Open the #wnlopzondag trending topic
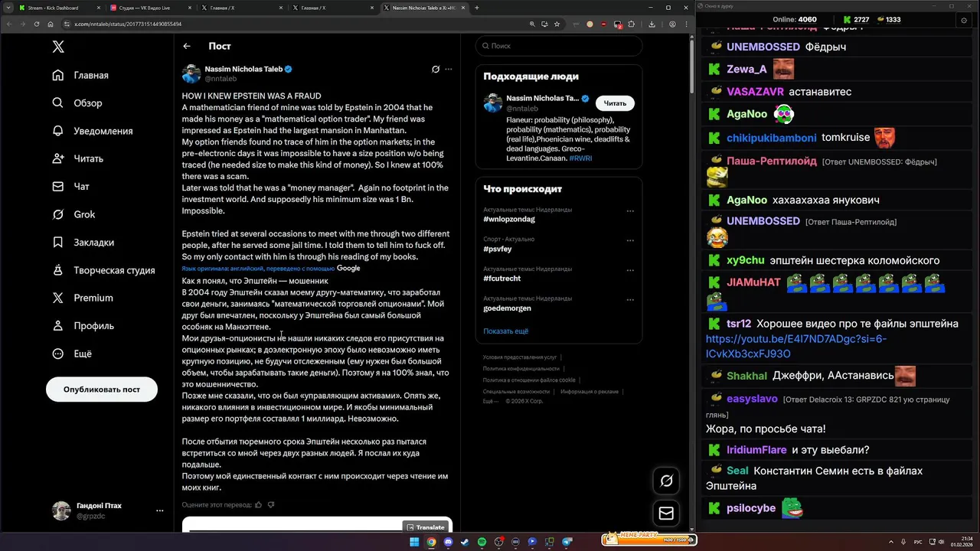 509,220
